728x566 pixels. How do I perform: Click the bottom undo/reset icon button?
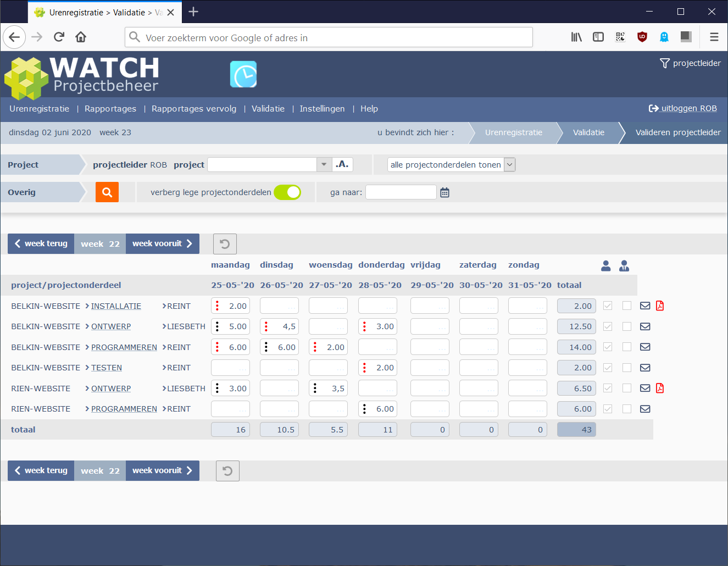pyautogui.click(x=227, y=471)
